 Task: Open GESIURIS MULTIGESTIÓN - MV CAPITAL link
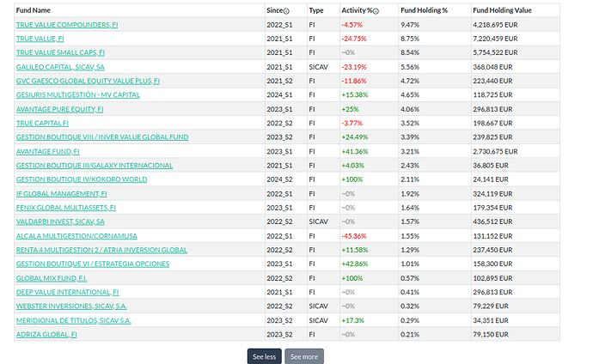tap(78, 95)
